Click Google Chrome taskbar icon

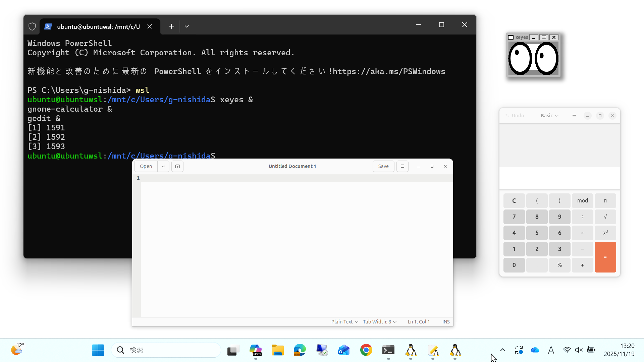(366, 350)
